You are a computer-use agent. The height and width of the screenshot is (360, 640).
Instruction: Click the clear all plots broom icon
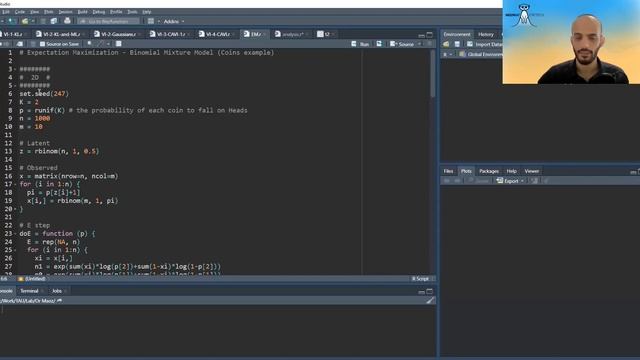coord(546,181)
